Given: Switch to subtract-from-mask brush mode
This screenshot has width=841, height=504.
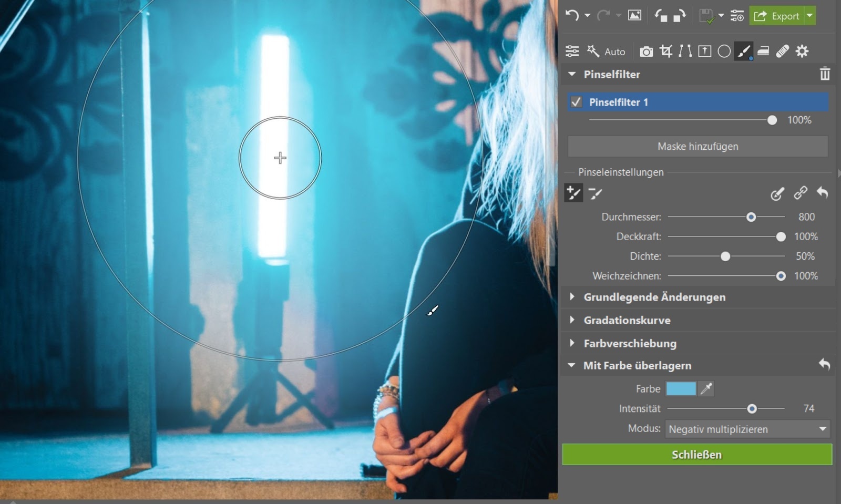Looking at the screenshot, I should point(595,193).
